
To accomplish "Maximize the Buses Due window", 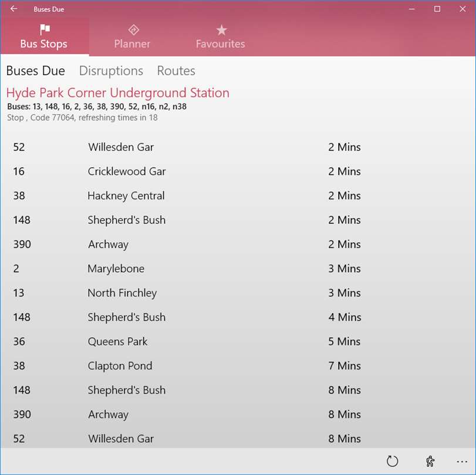I will click(437, 9).
